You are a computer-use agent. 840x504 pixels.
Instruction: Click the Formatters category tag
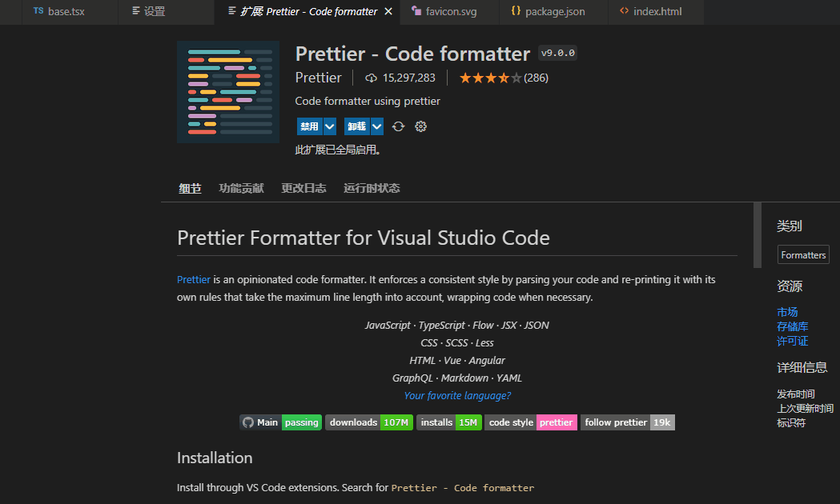[803, 255]
